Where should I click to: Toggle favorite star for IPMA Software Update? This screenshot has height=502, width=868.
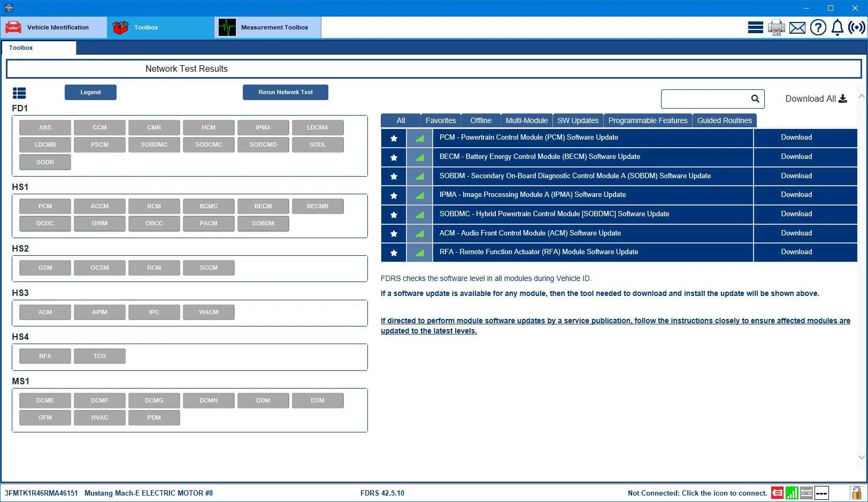coord(394,195)
